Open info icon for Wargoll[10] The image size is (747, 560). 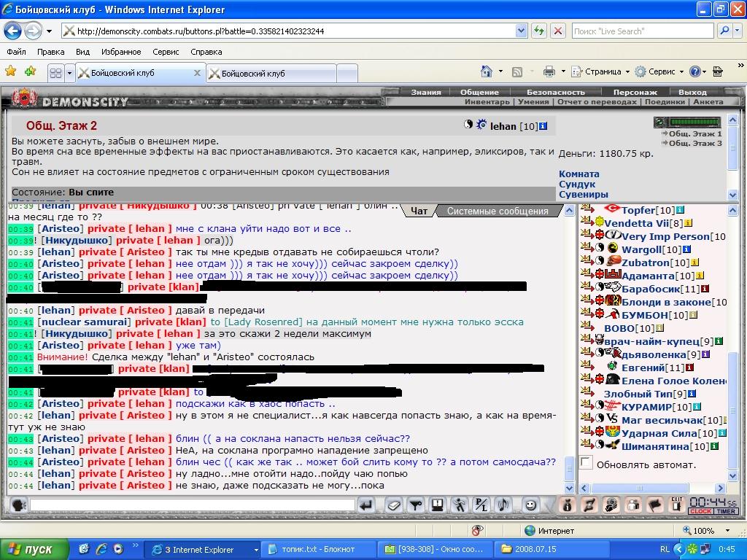pos(686,249)
